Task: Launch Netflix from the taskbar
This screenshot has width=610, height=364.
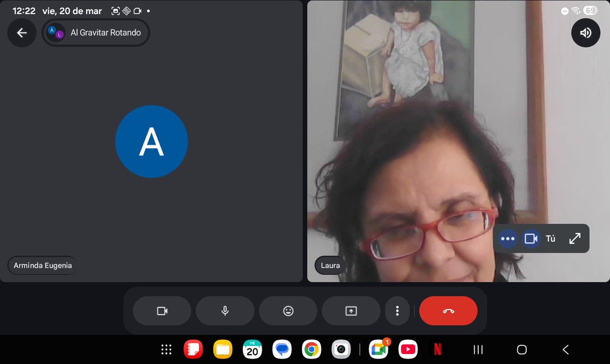Action: 438,349
